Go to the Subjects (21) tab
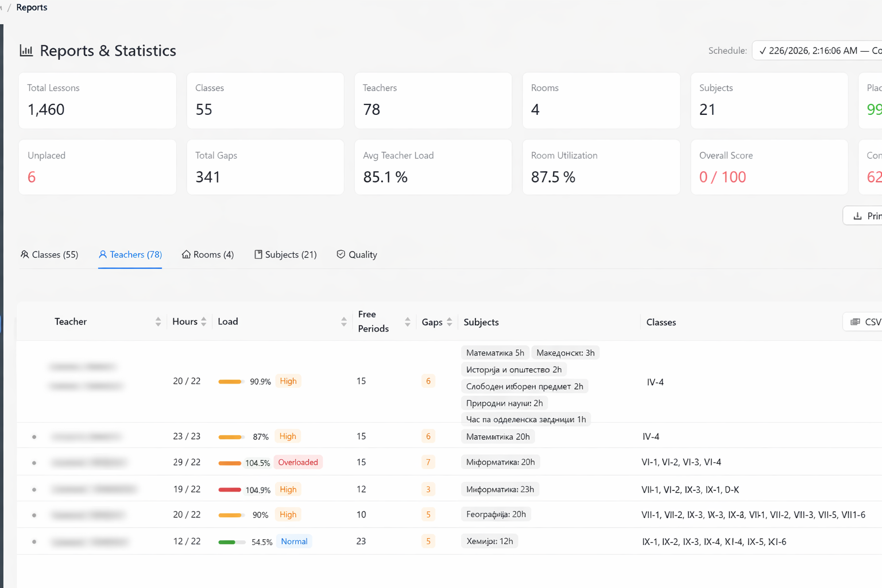882x588 pixels. tap(285, 254)
